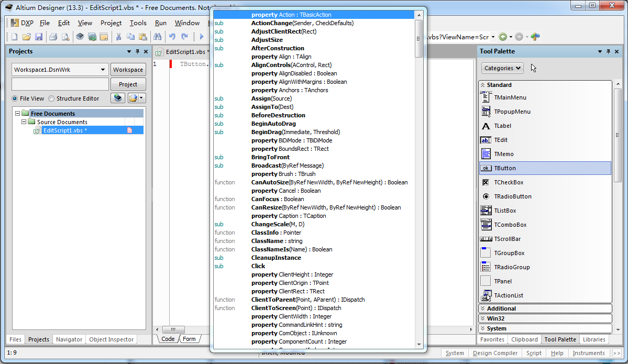This screenshot has width=628, height=364.
Task: Select TScrollBar component in Tool Palette
Action: click(545, 239)
